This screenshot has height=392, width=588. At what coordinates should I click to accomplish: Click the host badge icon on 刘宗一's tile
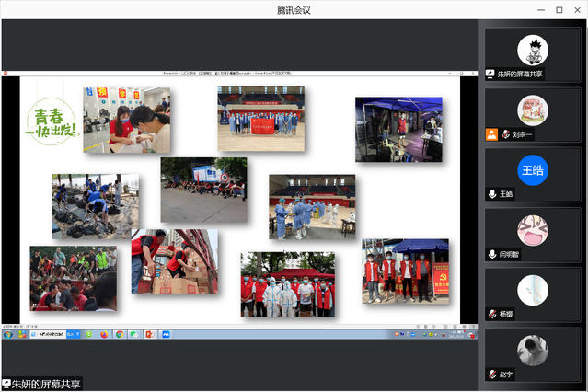point(492,134)
